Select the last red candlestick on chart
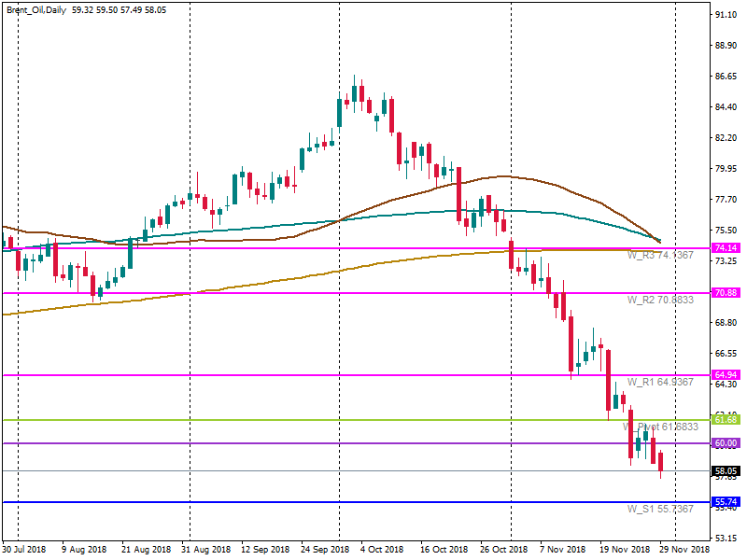 [661, 462]
